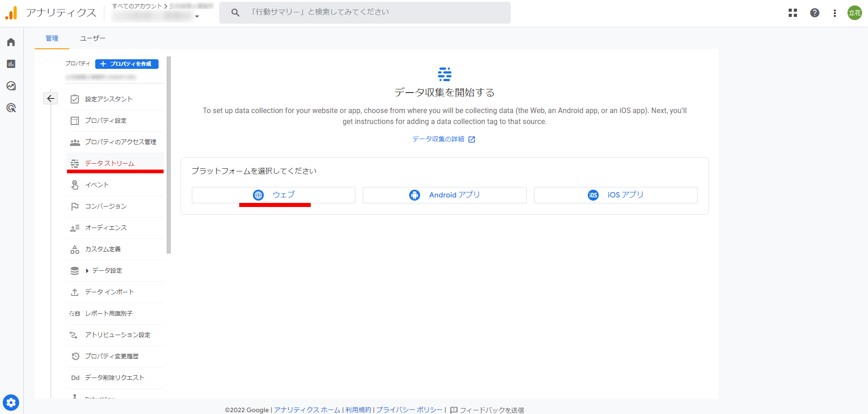Open データインポート menu item
Screen dimensions: 868x414
pyautogui.click(x=115, y=292)
